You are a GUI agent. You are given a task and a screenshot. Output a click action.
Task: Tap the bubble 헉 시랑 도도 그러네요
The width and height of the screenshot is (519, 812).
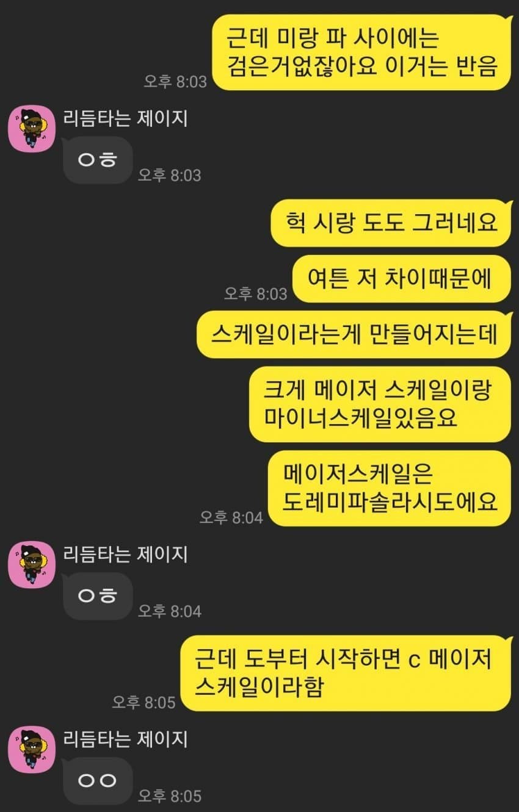[x=391, y=223]
